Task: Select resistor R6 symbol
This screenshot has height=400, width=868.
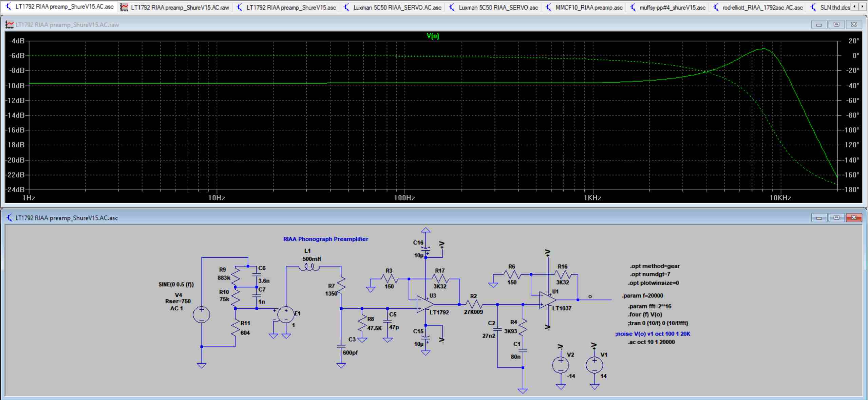Action: point(512,274)
